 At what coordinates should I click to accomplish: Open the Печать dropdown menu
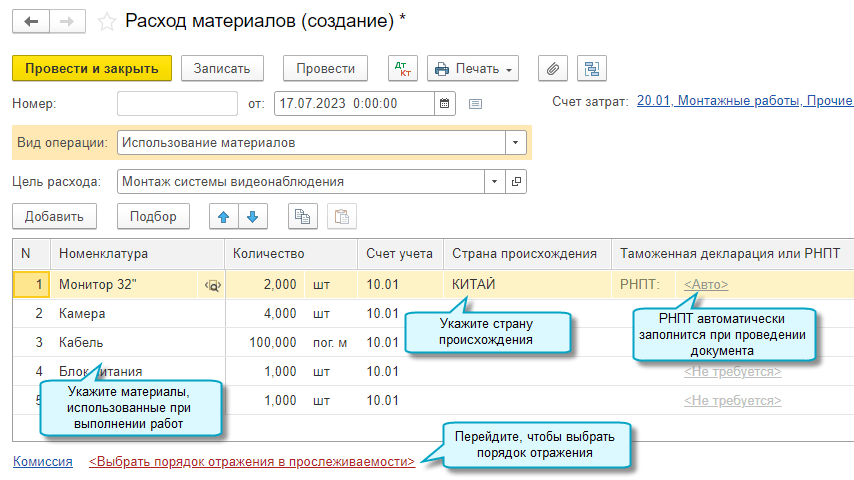[x=473, y=68]
